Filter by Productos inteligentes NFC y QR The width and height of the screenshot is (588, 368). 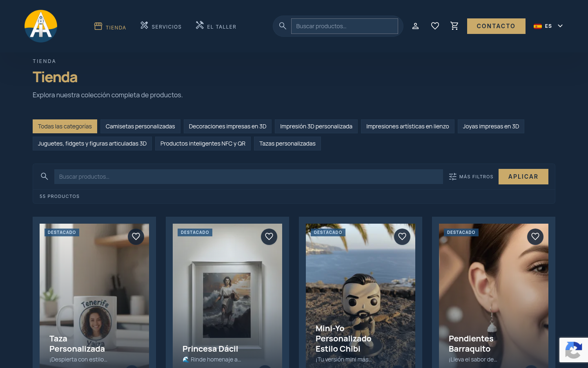click(x=203, y=144)
